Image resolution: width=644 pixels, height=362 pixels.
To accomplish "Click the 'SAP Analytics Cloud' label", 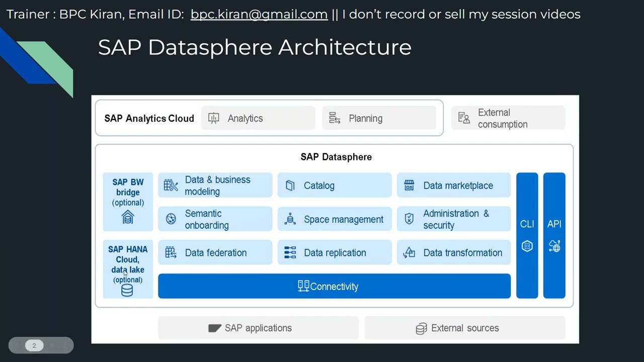I will pos(149,118).
